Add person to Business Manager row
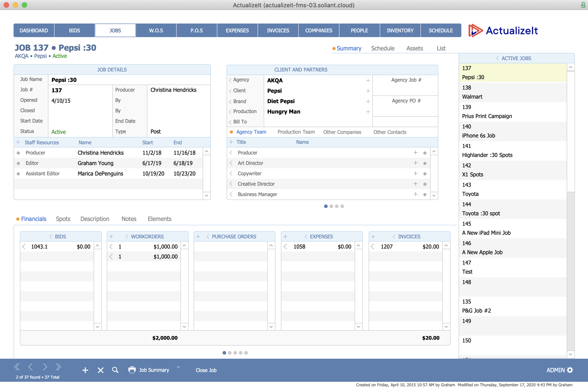 [416, 194]
